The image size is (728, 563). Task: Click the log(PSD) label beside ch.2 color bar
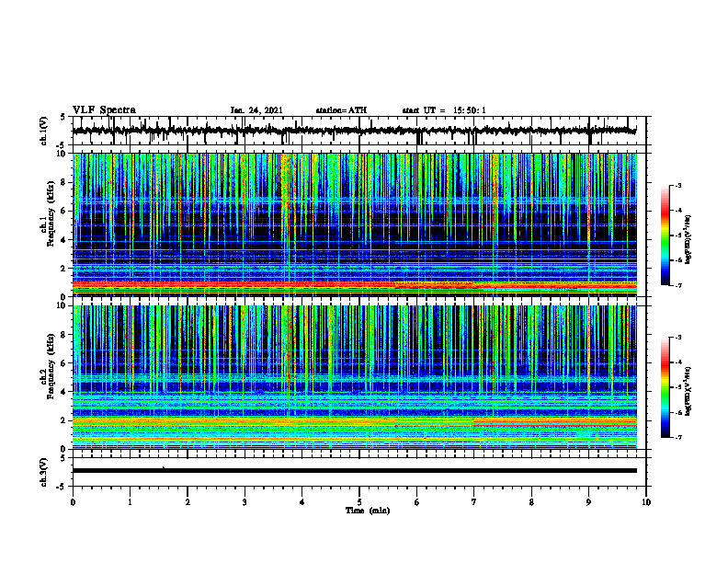coord(688,391)
